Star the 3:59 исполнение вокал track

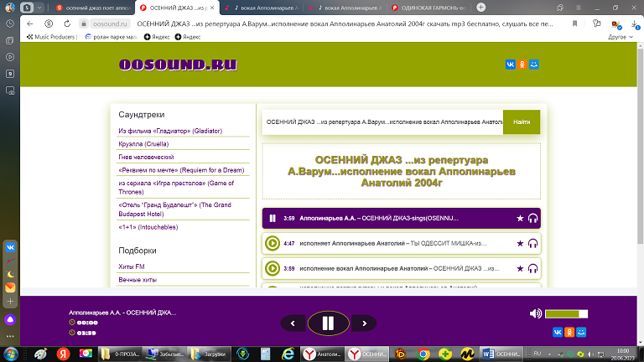(x=520, y=268)
